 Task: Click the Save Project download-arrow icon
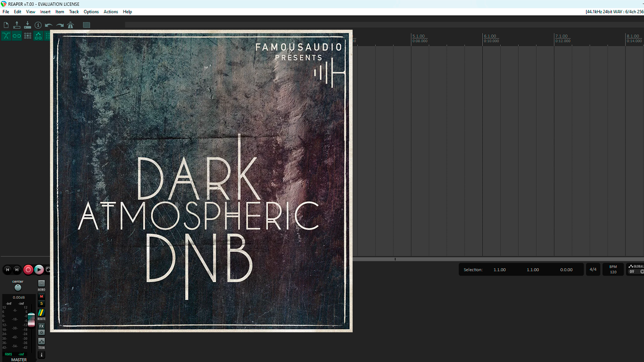[x=27, y=25]
